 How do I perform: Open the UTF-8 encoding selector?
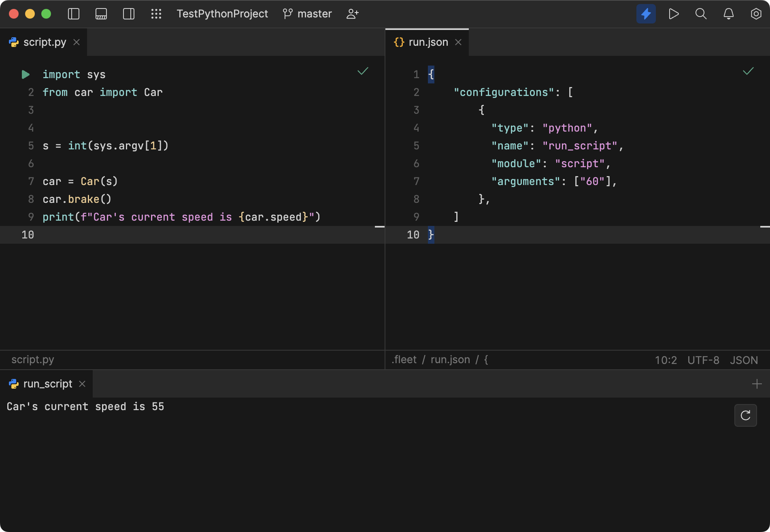point(703,360)
